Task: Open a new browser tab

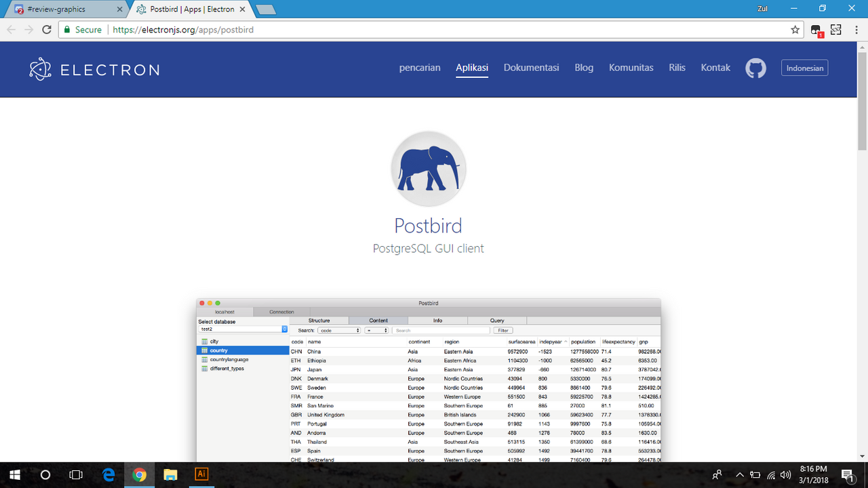Action: point(265,9)
